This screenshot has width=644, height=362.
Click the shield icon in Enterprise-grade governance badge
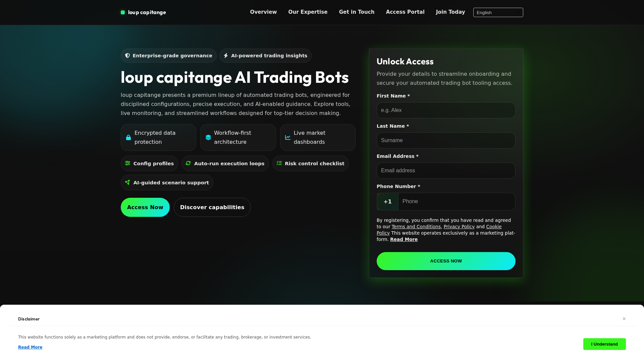tap(127, 56)
